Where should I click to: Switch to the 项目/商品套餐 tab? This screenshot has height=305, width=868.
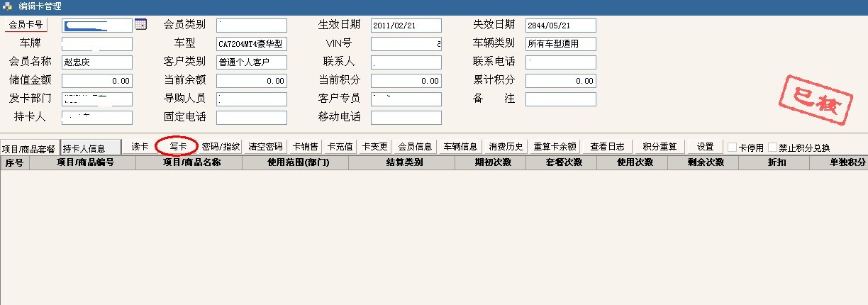(29, 149)
